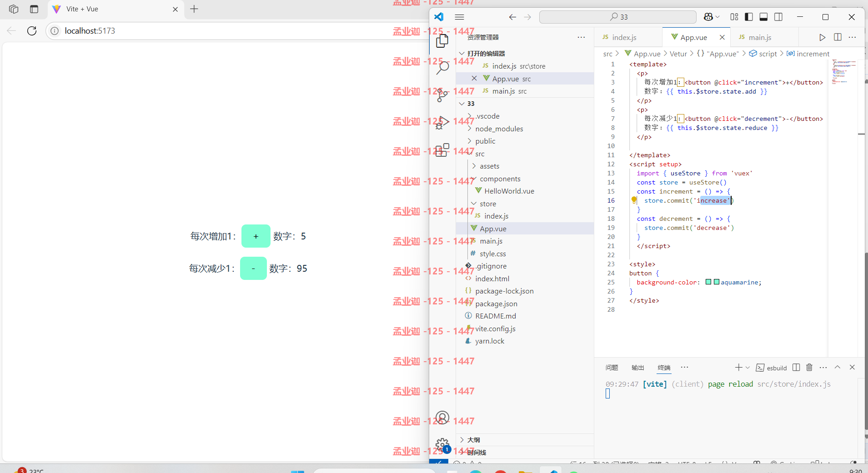Add a new terminal with plus icon

[738, 367]
